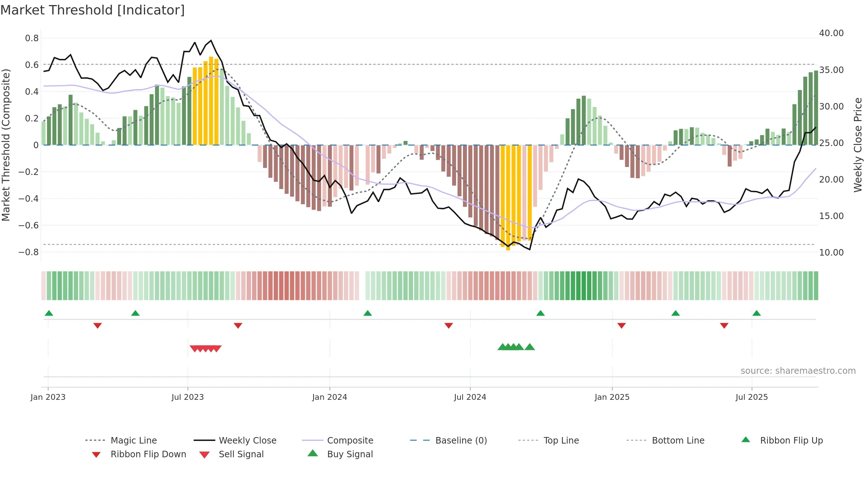The width and height of the screenshot is (868, 488).
Task: Toggle the Ribbon Flip Down legend entry
Action: (139, 454)
